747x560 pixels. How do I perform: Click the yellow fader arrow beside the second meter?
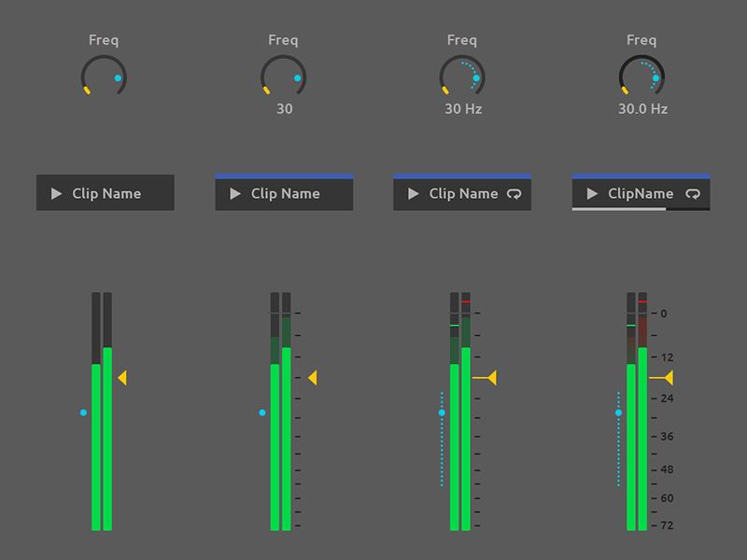314,378
